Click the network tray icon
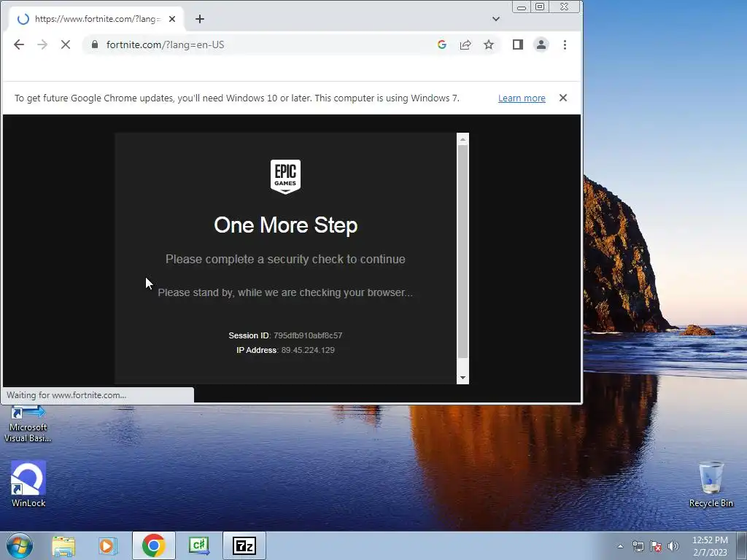 tap(638, 546)
